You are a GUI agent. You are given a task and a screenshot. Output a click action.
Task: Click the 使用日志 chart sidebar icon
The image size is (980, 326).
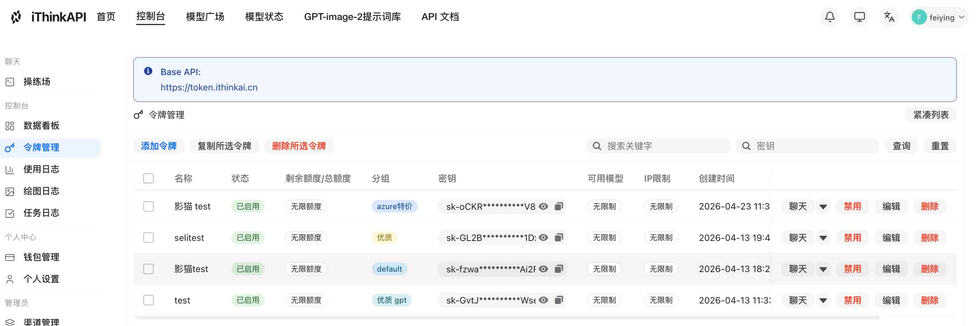click(x=10, y=170)
